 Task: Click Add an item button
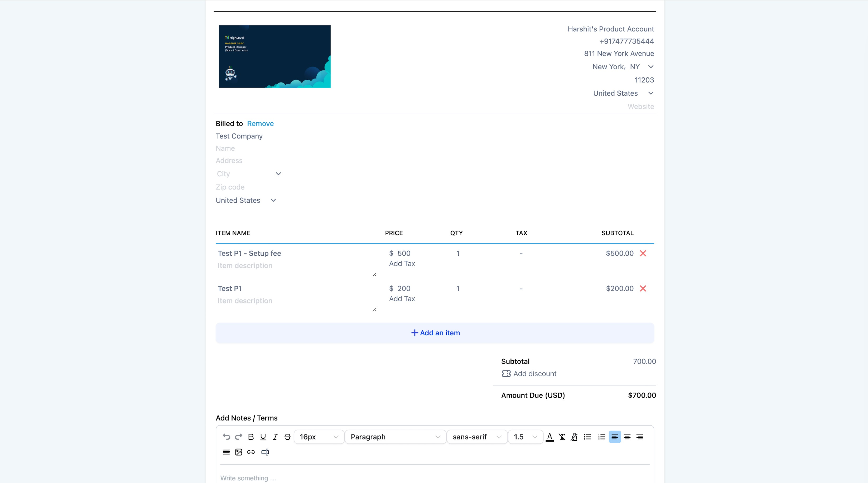[435, 333]
